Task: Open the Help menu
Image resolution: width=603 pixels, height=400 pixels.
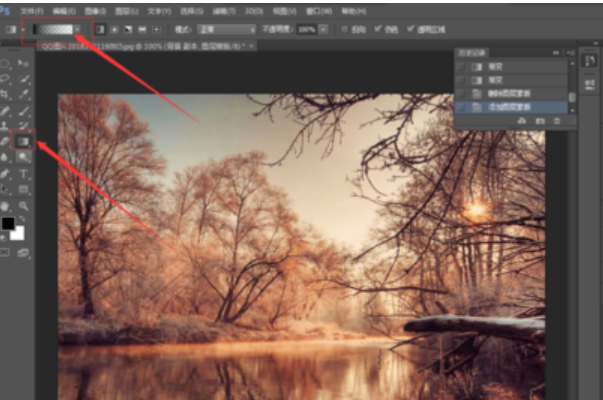Action: 354,11
